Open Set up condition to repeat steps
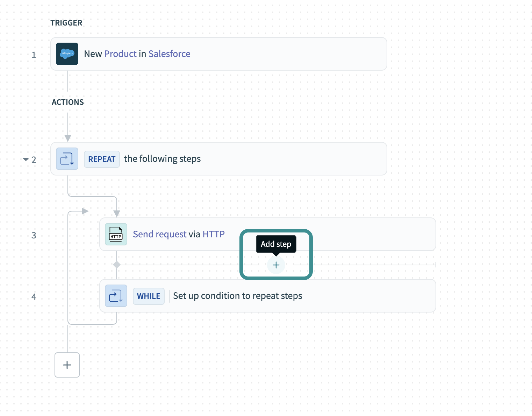 237,296
